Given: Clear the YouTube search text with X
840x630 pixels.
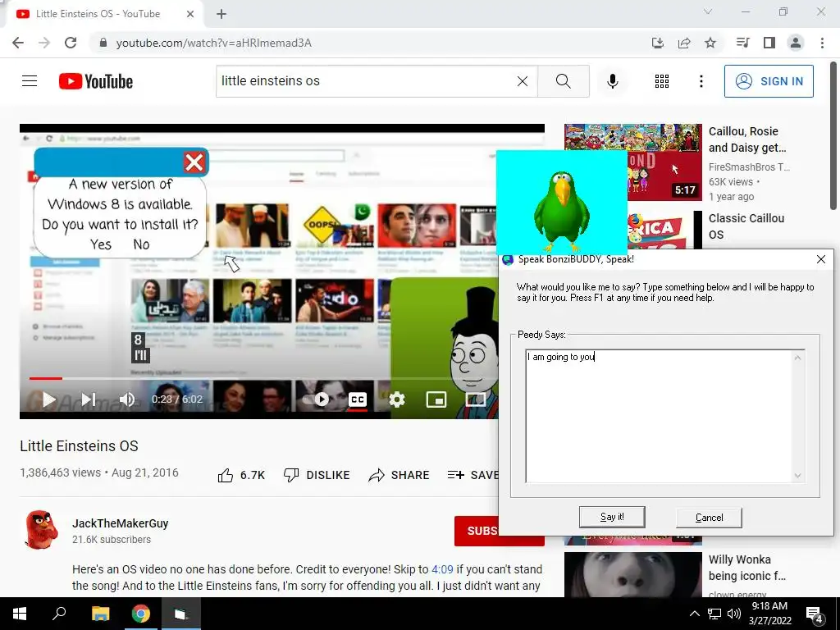Looking at the screenshot, I should click(523, 81).
